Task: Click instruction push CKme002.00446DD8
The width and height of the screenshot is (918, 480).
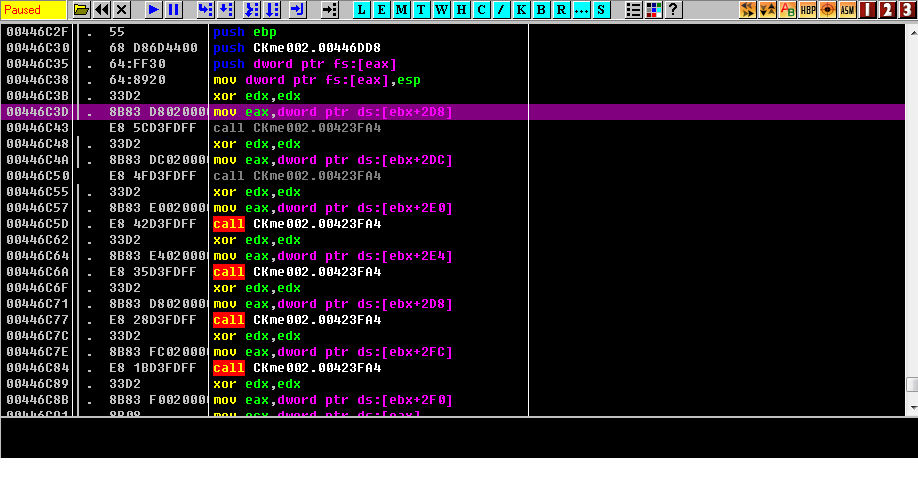Action: [297, 48]
